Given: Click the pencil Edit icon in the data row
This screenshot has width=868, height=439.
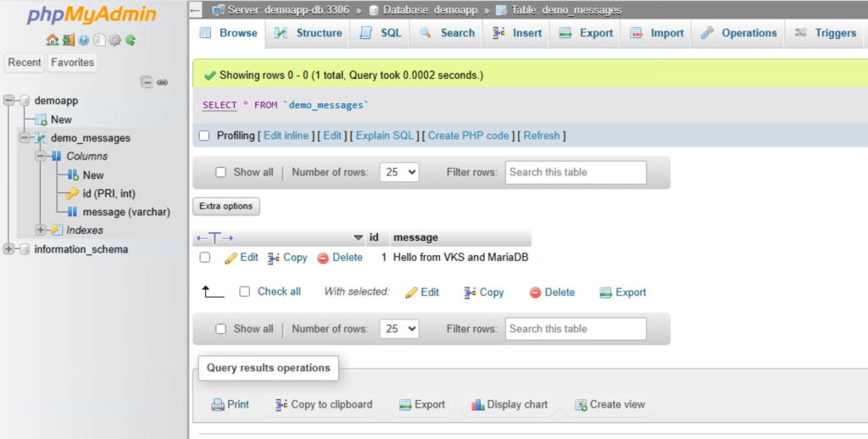Looking at the screenshot, I should 231,258.
